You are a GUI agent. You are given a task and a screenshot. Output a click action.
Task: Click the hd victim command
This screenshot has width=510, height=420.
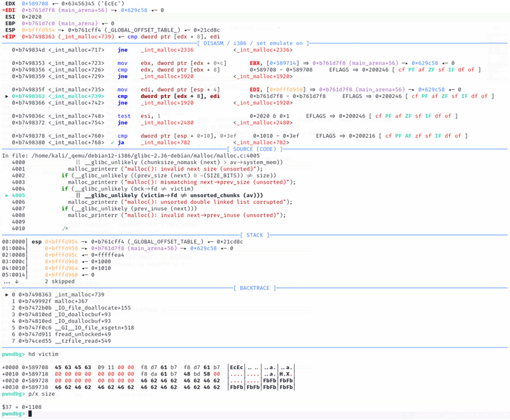(x=43, y=354)
